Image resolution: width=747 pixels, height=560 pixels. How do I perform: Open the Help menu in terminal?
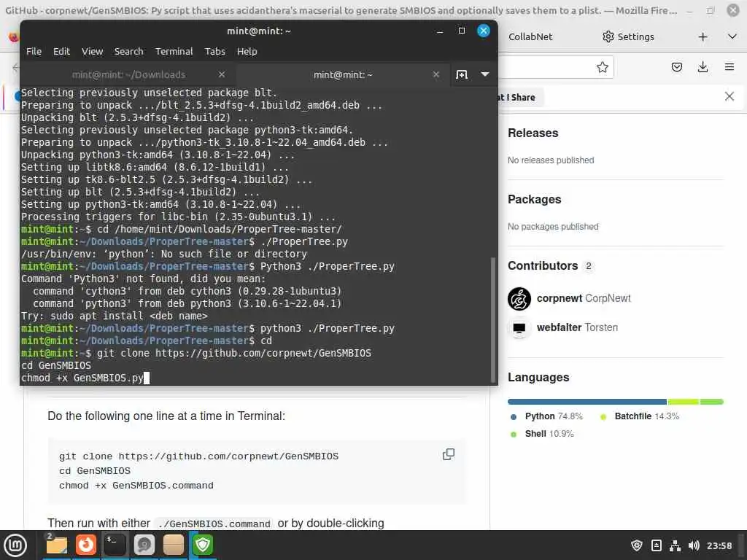[247, 52]
